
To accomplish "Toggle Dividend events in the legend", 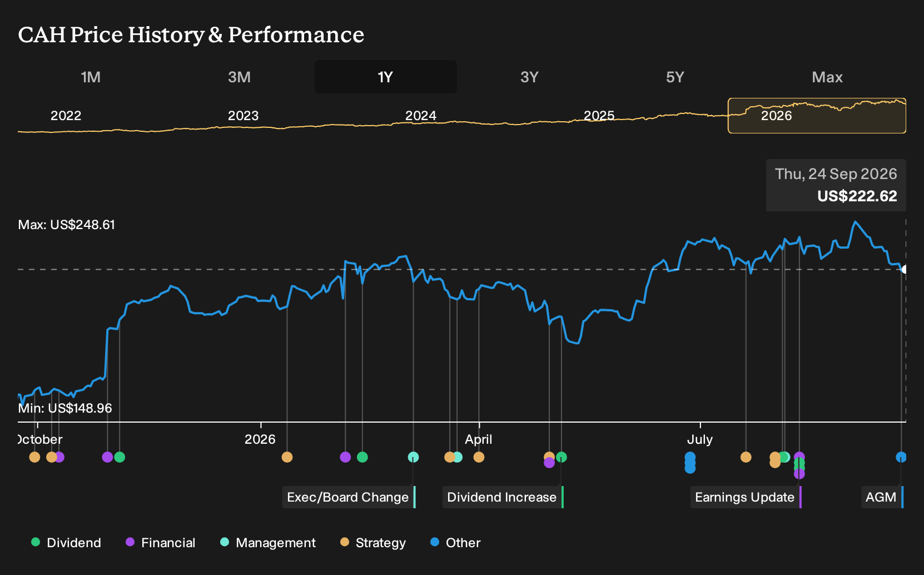I will click(x=66, y=543).
